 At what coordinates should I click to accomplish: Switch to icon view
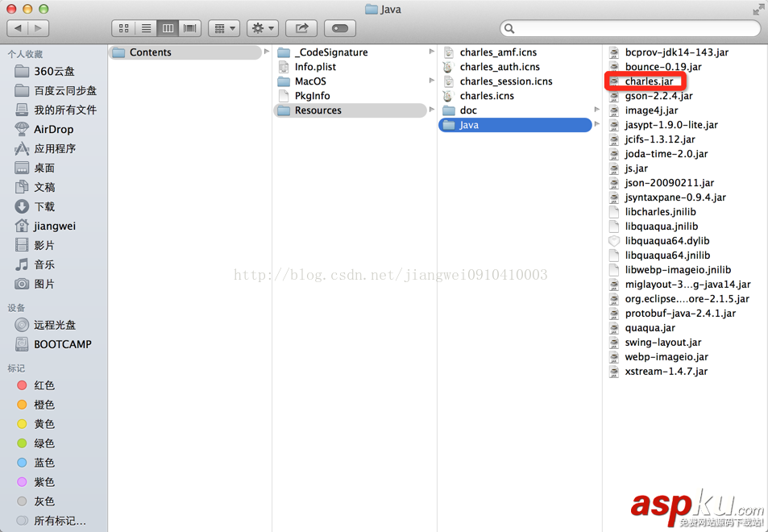click(x=124, y=28)
